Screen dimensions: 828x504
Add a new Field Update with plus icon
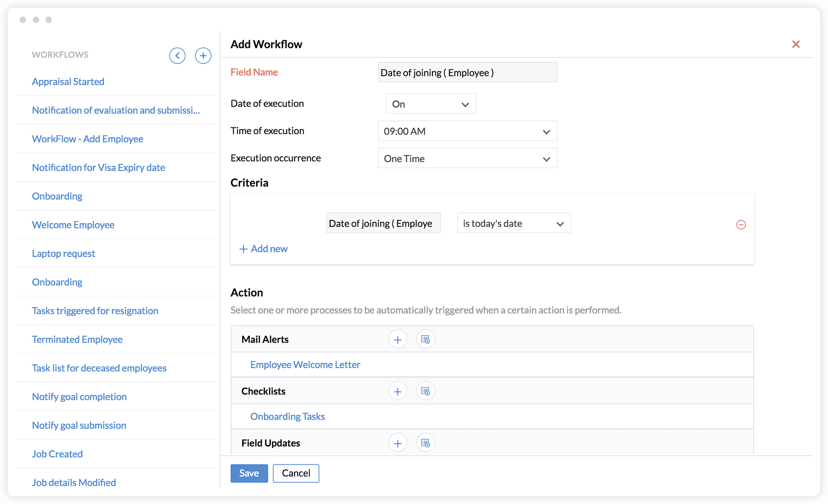(398, 443)
